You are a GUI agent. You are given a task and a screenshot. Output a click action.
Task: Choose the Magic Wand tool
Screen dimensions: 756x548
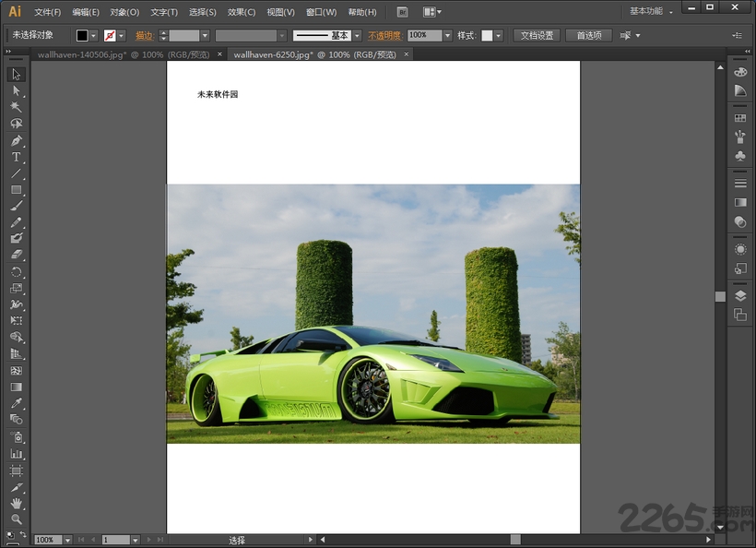pyautogui.click(x=16, y=107)
